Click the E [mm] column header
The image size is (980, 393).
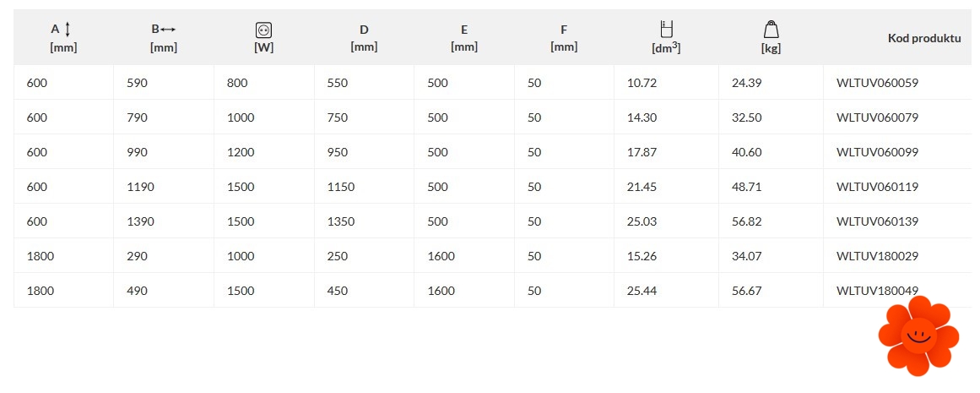tap(464, 38)
